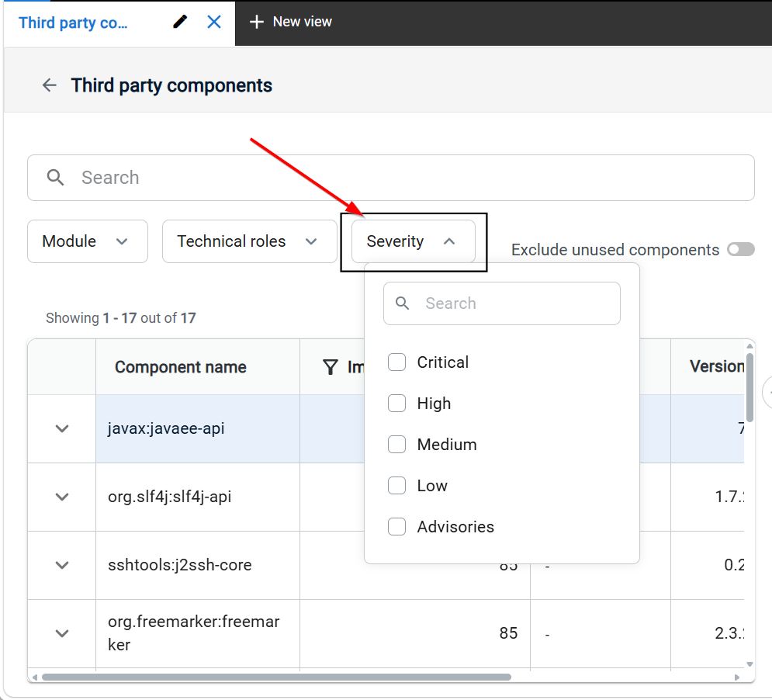This screenshot has height=700, width=772.
Task: Click the Version column header
Action: click(716, 366)
